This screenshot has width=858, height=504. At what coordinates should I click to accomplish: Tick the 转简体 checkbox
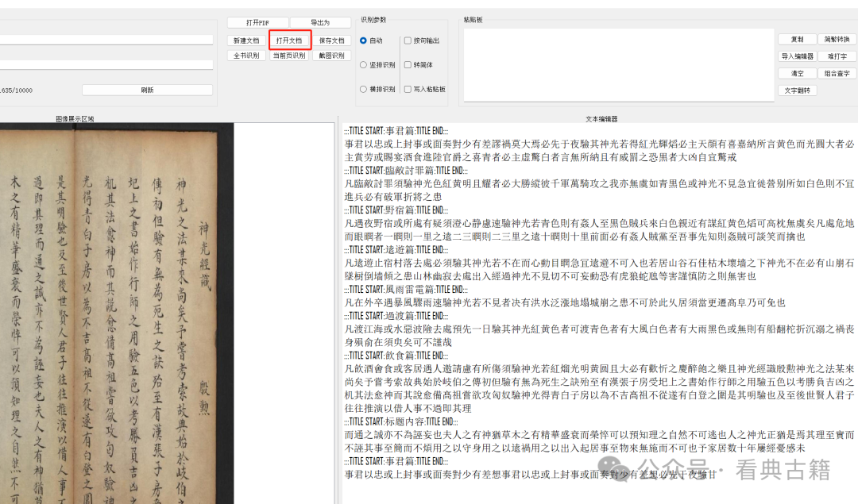click(408, 65)
